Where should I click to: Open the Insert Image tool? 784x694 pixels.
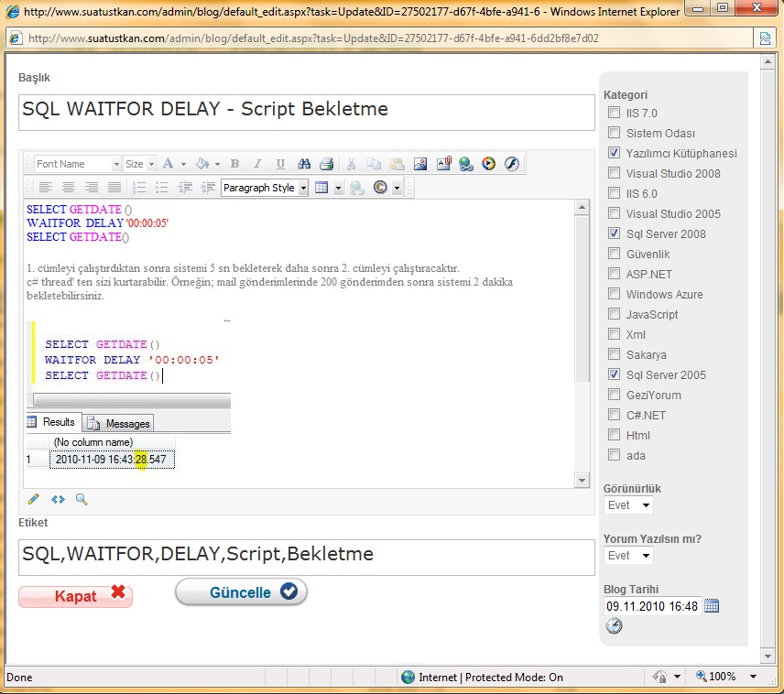420,164
